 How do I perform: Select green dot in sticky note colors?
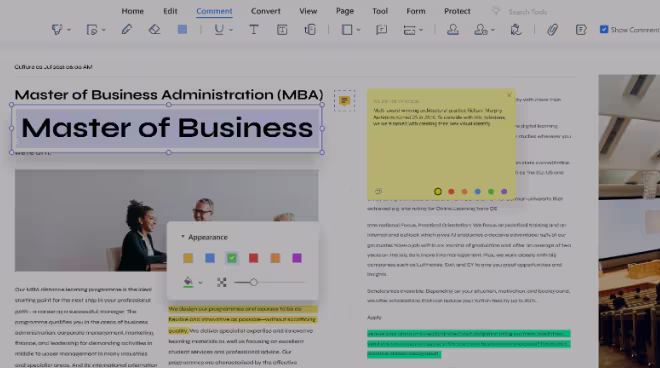pyautogui.click(x=491, y=192)
